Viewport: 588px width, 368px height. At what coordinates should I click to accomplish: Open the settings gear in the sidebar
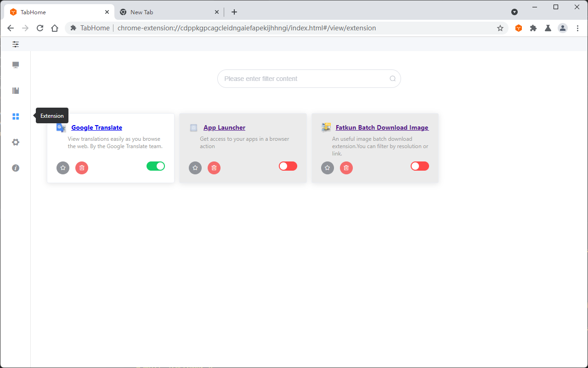[15, 142]
